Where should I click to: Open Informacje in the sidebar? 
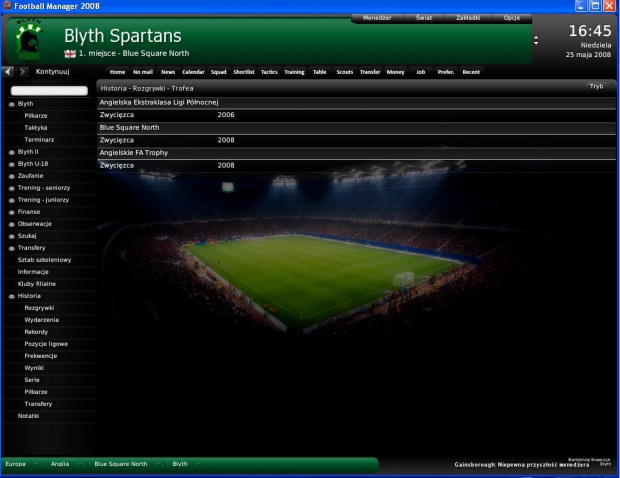pyautogui.click(x=33, y=272)
